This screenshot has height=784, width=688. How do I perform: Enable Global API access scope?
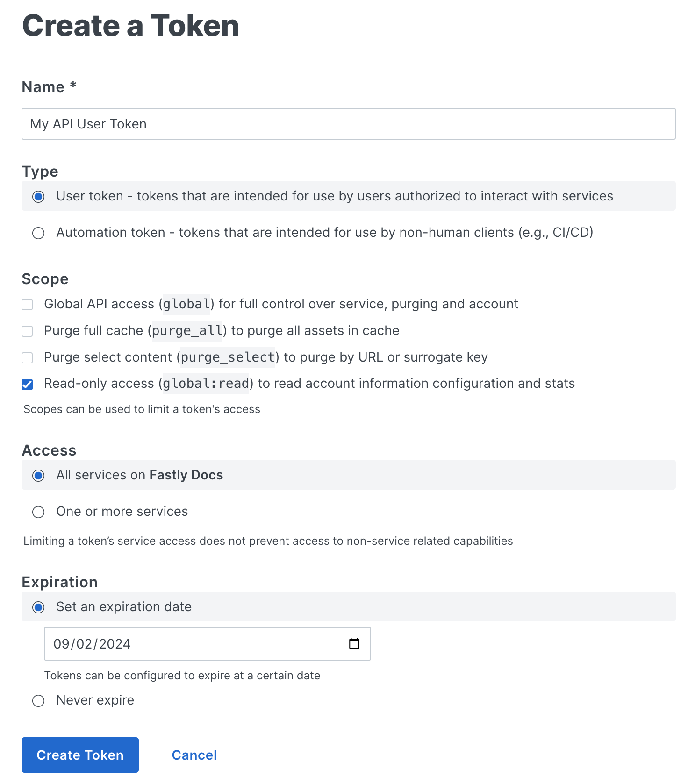tap(27, 304)
